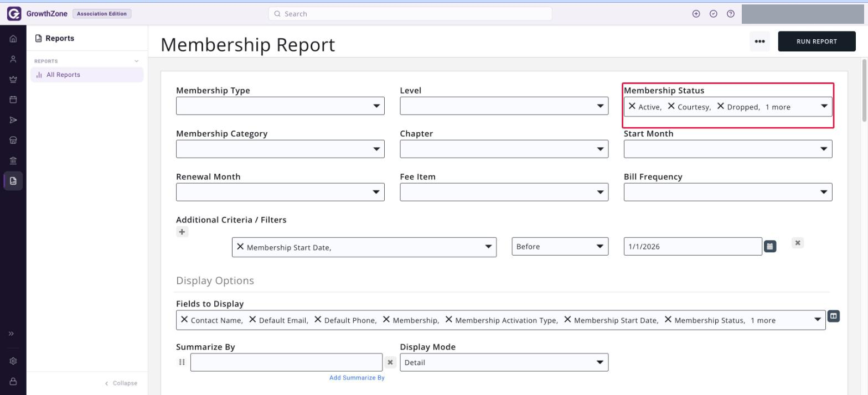Image resolution: width=868 pixels, height=395 pixels.
Task: Collapse the Reports side panel
Action: click(121, 383)
